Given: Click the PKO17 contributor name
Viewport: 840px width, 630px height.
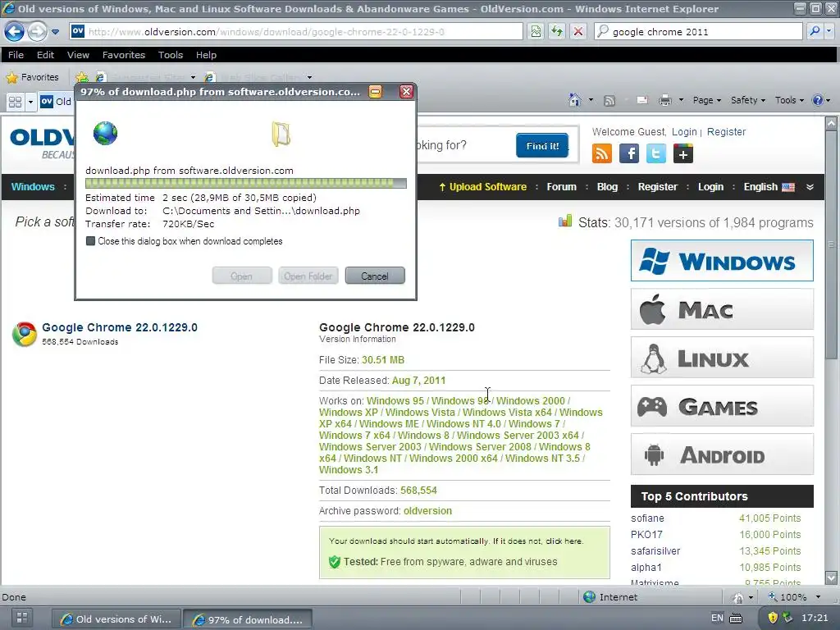Looking at the screenshot, I should coord(646,535).
